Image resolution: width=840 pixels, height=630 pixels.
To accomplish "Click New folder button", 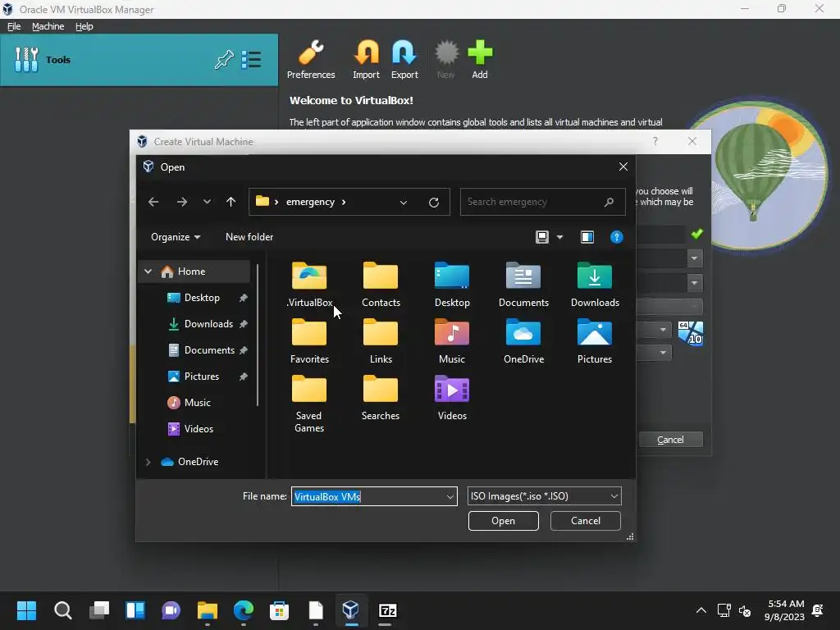I will (x=249, y=237).
